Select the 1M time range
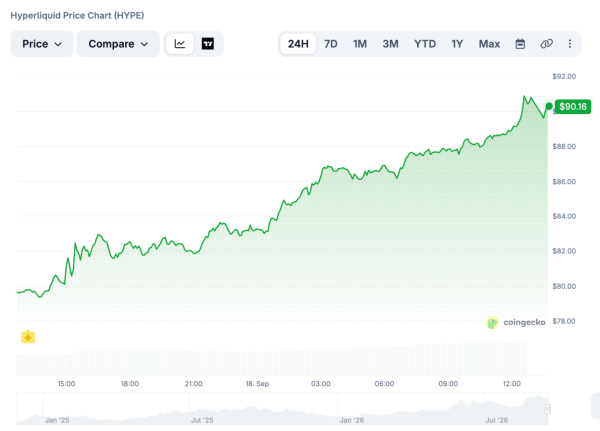Screen dimensions: 600x431 [x=360, y=44]
